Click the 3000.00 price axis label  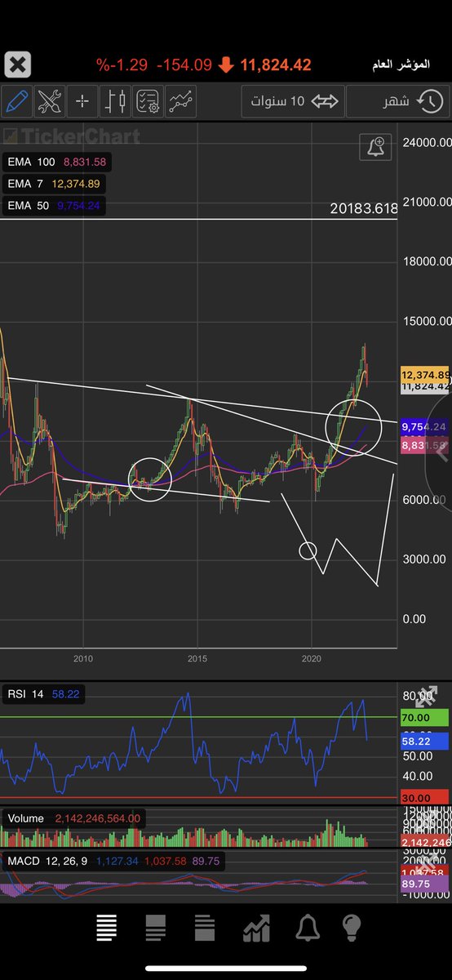click(425, 559)
